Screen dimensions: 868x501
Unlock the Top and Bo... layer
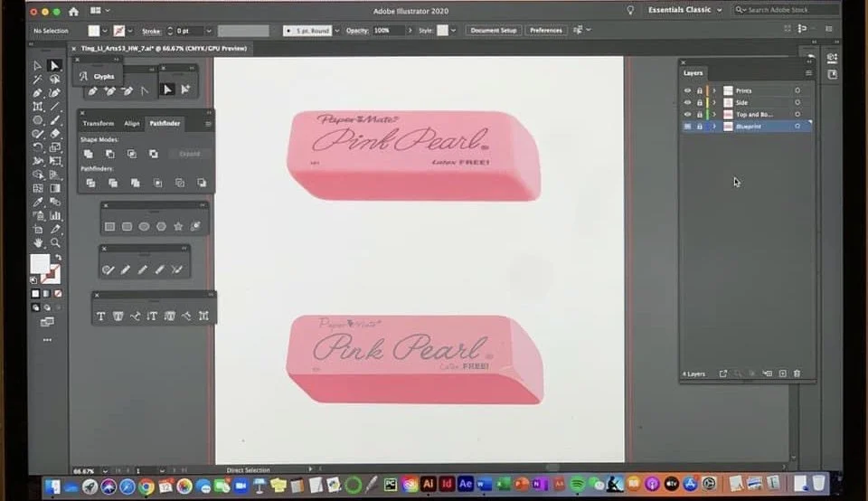(x=700, y=115)
